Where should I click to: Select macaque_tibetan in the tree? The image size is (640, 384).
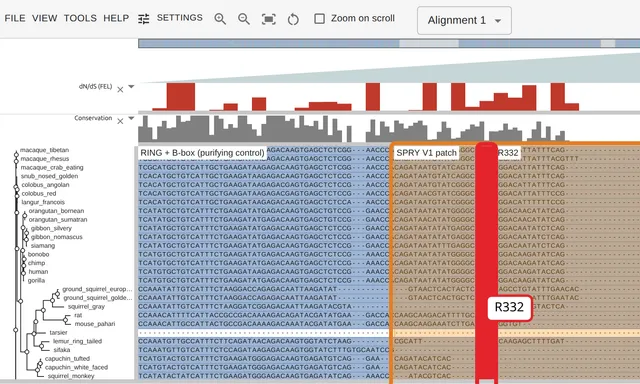pos(44,150)
